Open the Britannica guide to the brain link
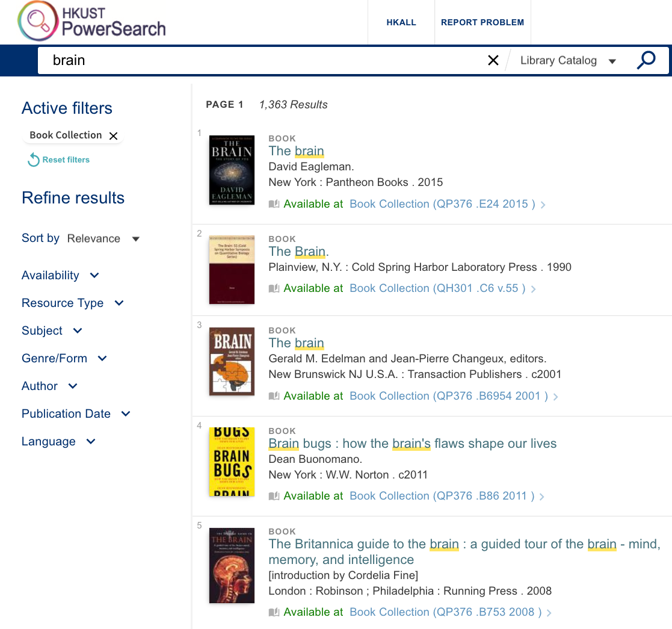This screenshot has height=629, width=672. point(464,552)
